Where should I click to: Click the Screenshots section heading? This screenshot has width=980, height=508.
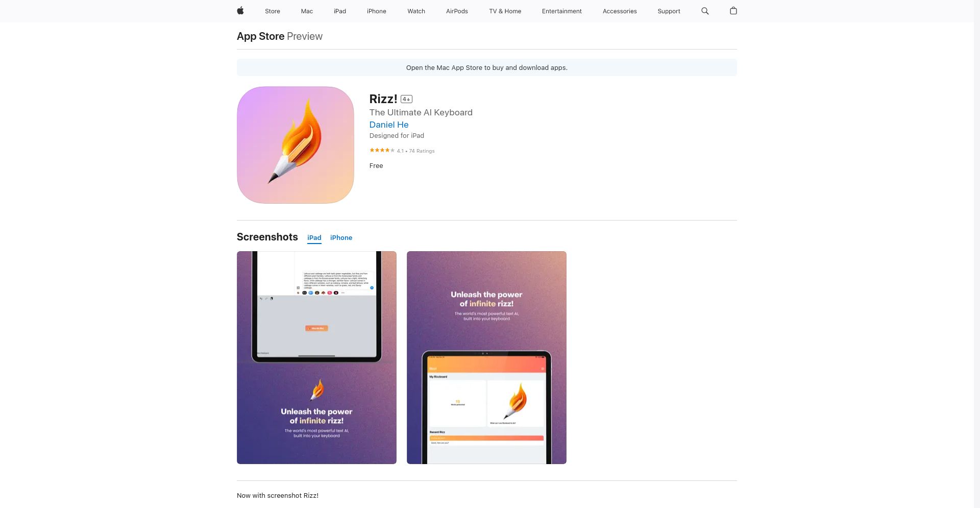(x=267, y=237)
